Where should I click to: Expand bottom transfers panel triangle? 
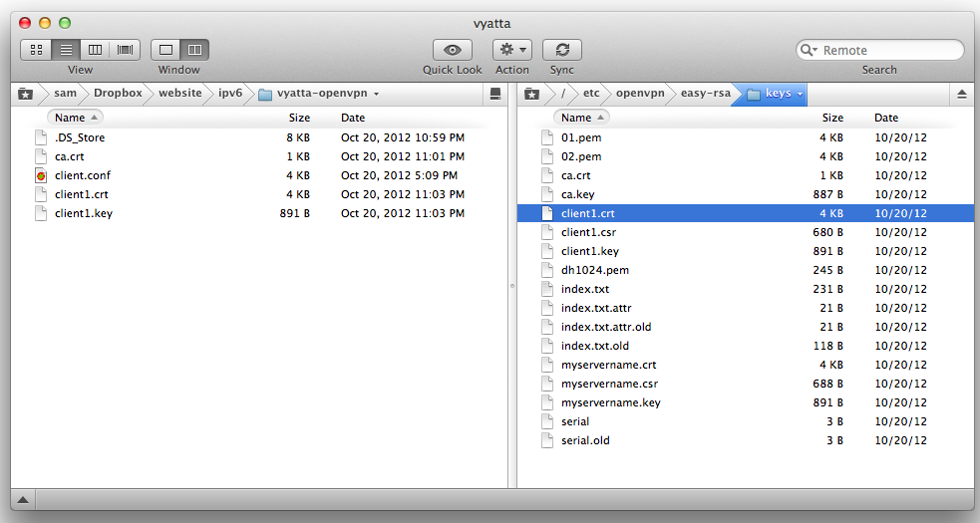pos(23,499)
